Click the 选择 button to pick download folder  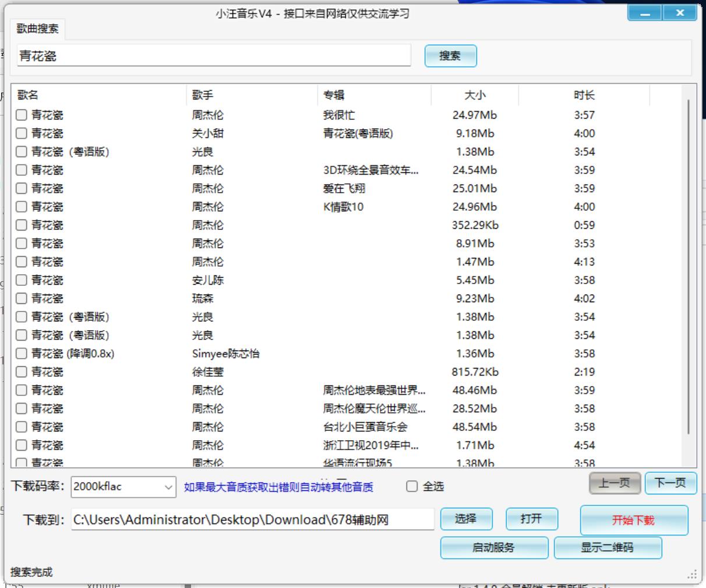click(467, 519)
